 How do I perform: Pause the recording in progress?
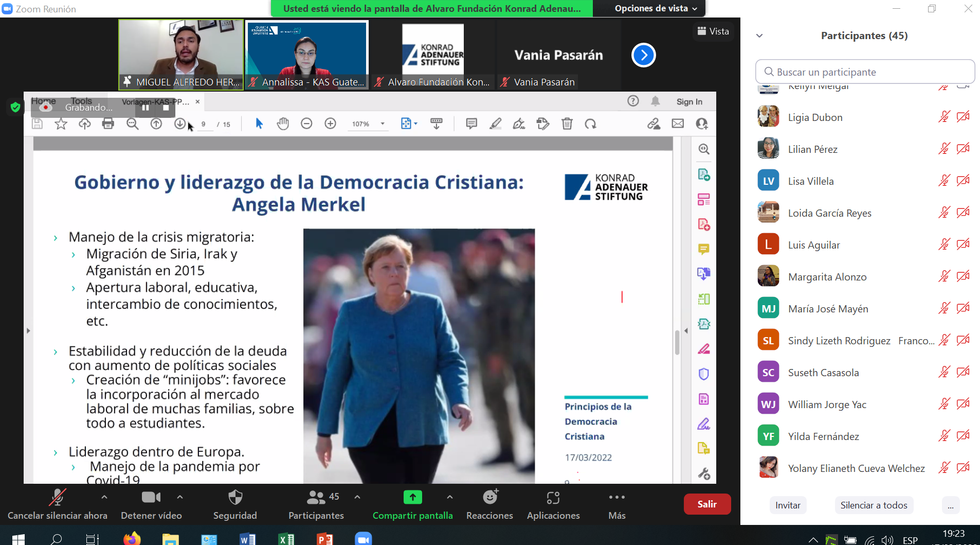coord(146,108)
